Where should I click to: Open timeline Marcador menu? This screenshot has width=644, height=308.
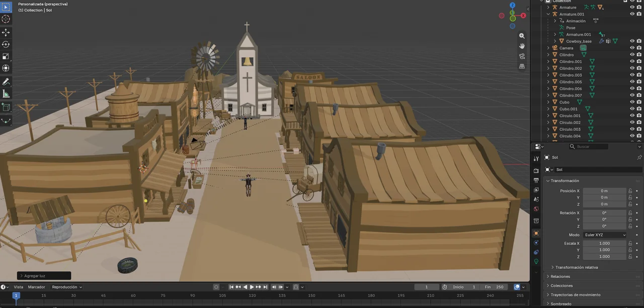tap(36, 287)
